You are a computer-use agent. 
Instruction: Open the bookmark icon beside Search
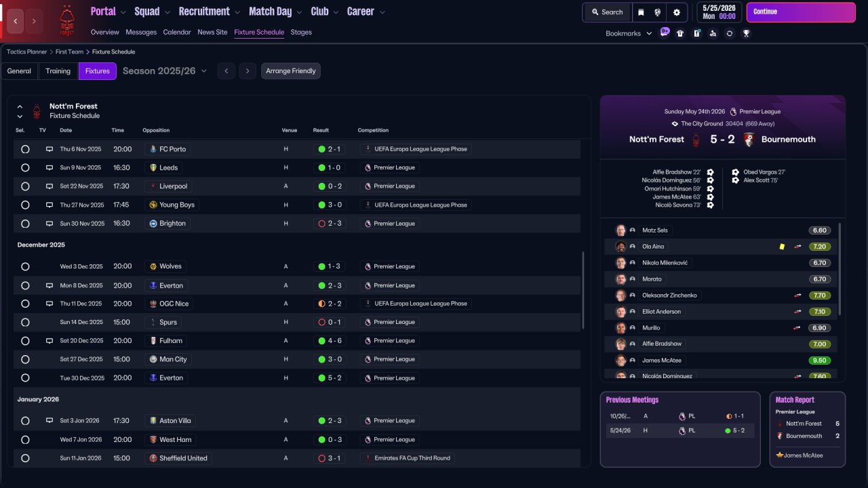(x=641, y=12)
